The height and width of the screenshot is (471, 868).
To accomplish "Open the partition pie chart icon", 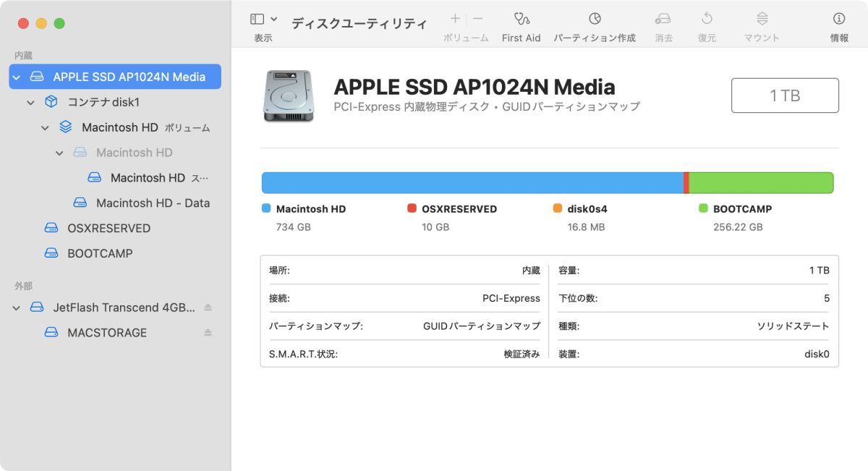I will [x=595, y=19].
